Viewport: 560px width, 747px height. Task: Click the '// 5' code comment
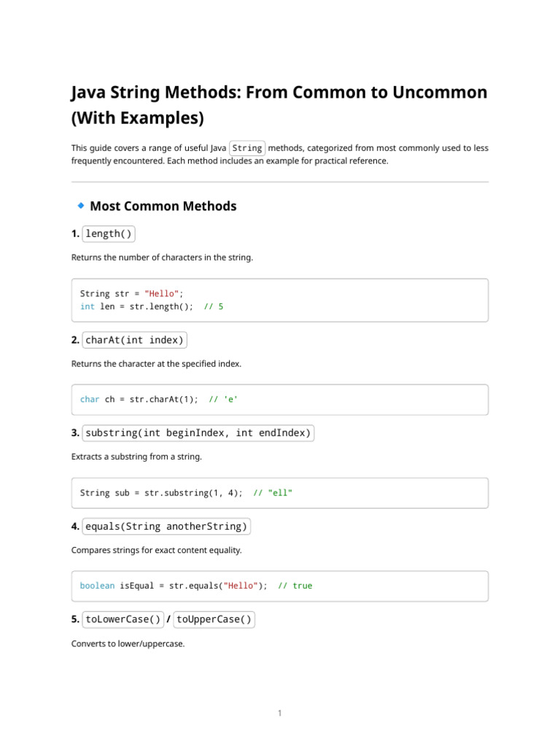pyautogui.click(x=214, y=306)
